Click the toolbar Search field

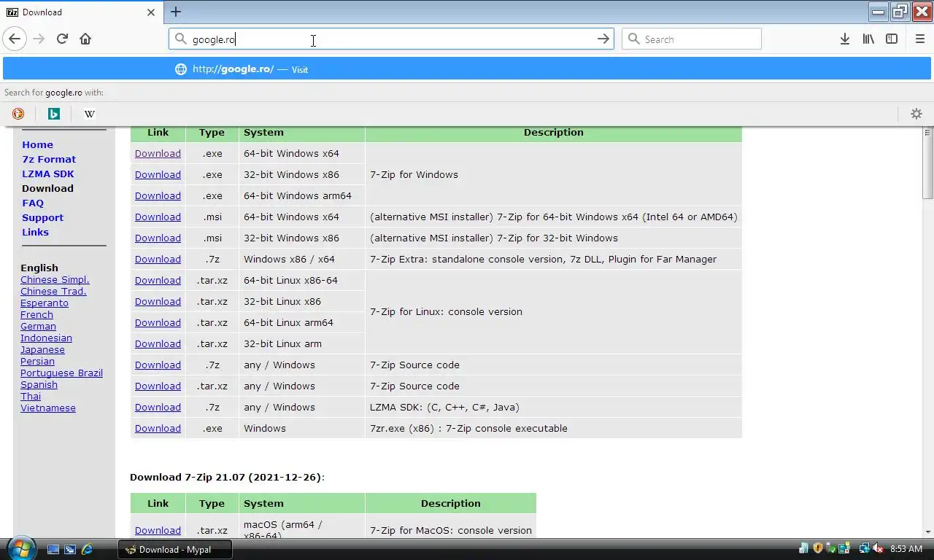[691, 39]
